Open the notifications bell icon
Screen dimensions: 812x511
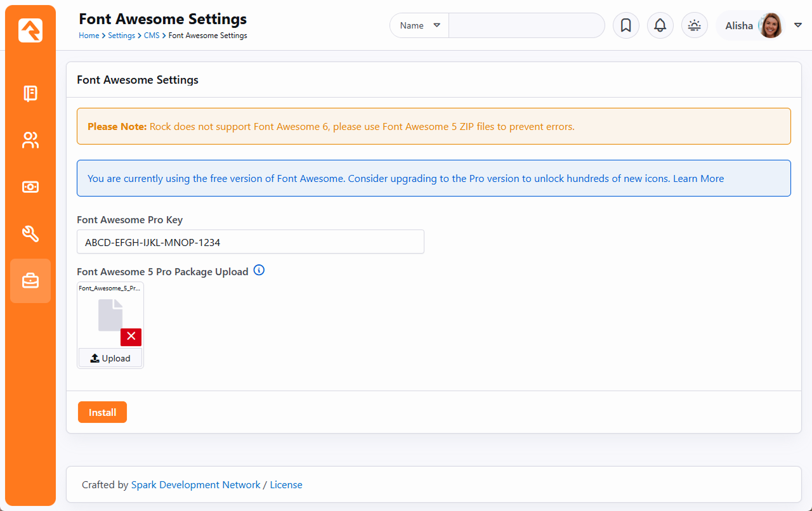660,25
